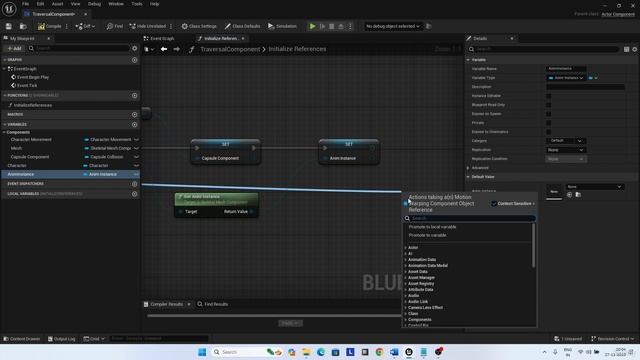Open Class Defaults
The image size is (640, 360).
point(242,26)
